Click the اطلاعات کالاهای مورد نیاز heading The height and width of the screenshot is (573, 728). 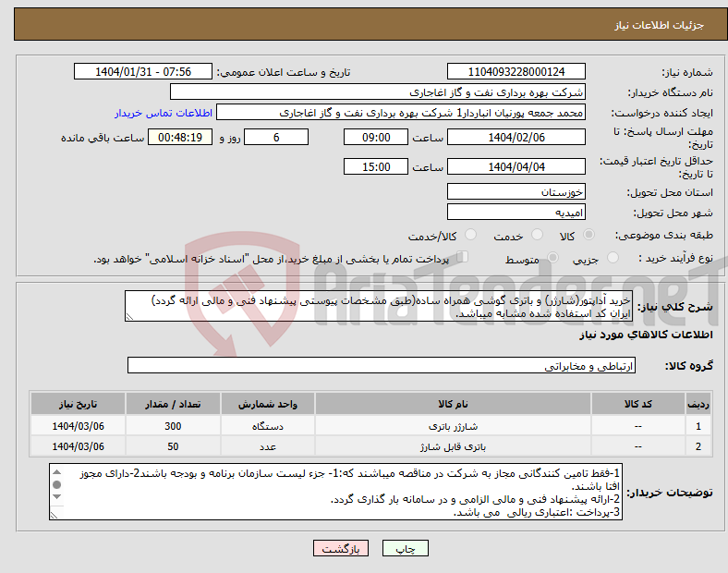coord(646,335)
